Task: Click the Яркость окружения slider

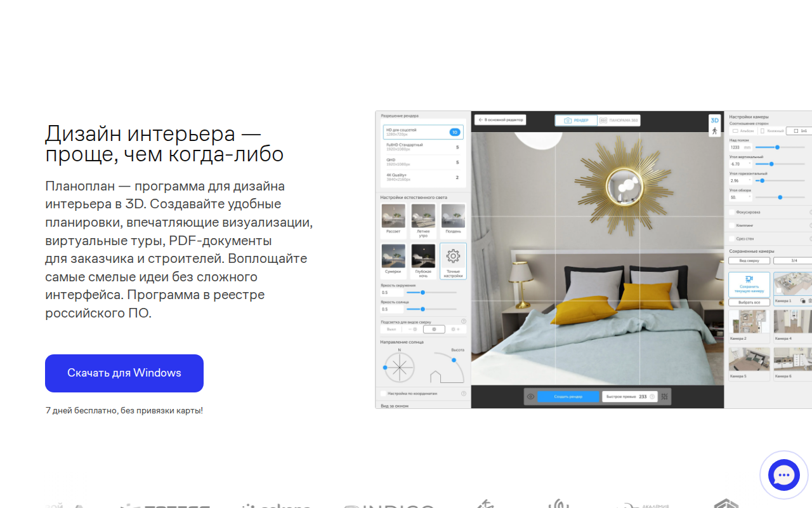Action: pos(431,292)
